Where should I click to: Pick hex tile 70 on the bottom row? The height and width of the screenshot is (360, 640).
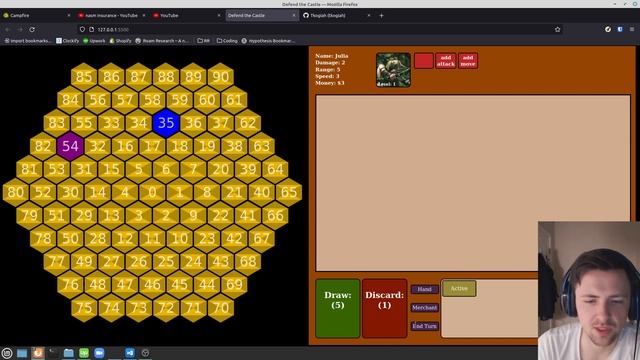pos(220,308)
